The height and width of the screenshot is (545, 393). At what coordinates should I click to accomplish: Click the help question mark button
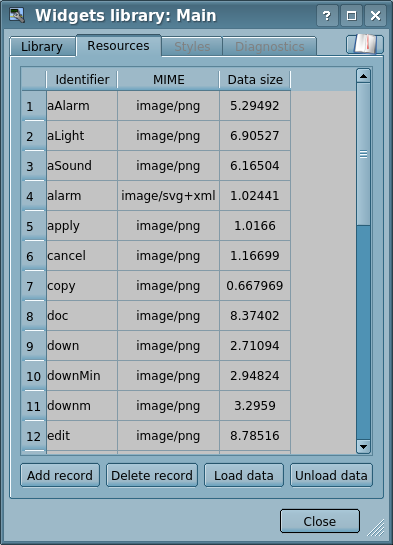coord(327,16)
